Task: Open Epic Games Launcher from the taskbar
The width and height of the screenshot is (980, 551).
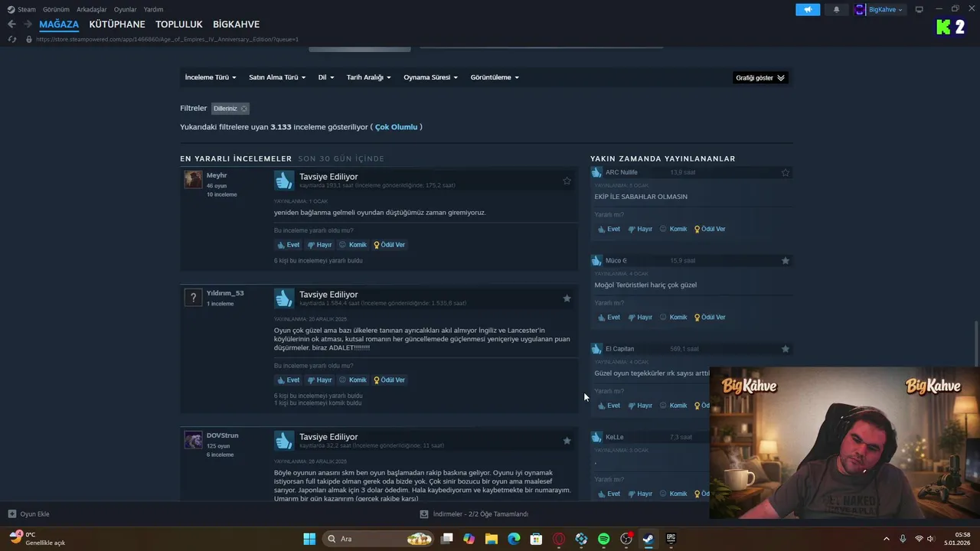Action: click(671, 539)
